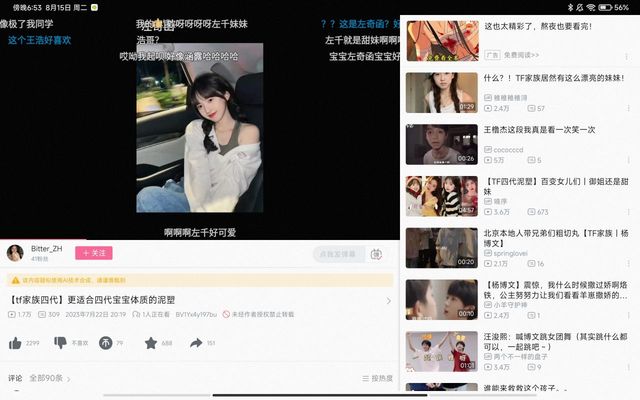Click the 1人正在看 viewer count
The height and width of the screenshot is (400, 640).
[151, 314]
